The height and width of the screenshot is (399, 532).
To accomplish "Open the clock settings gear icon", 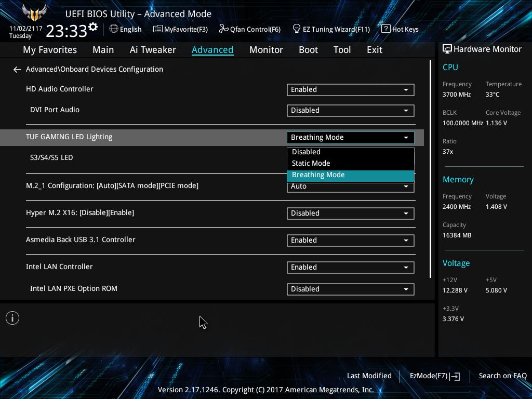I will tap(93, 27).
